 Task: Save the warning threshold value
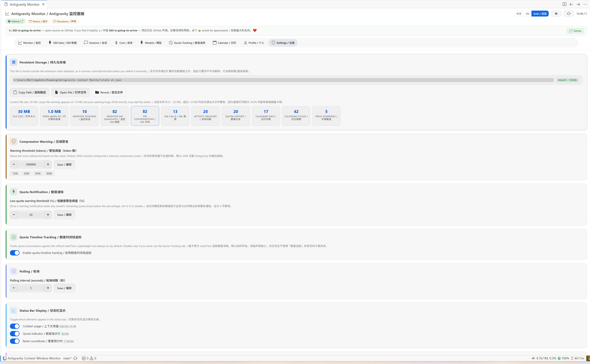coord(64,164)
